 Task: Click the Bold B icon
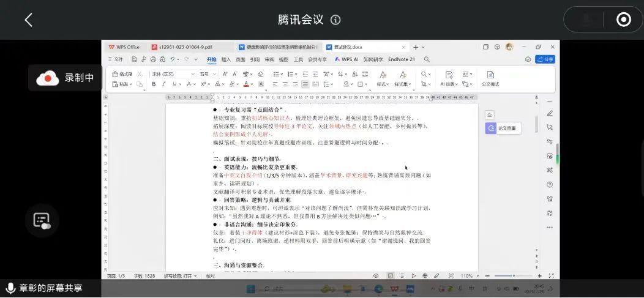point(154,84)
